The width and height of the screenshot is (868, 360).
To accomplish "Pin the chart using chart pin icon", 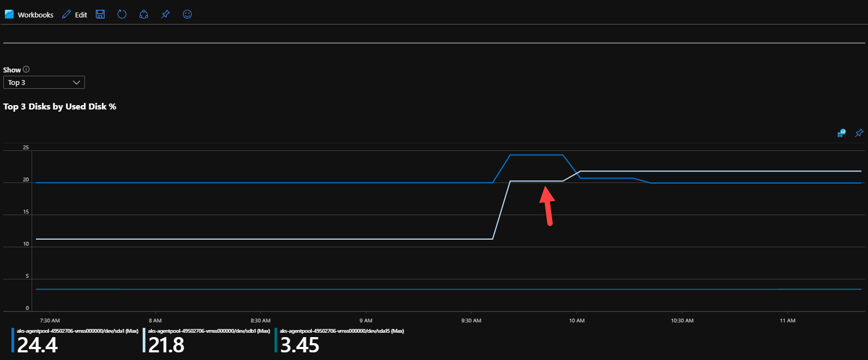I will pyautogui.click(x=859, y=133).
